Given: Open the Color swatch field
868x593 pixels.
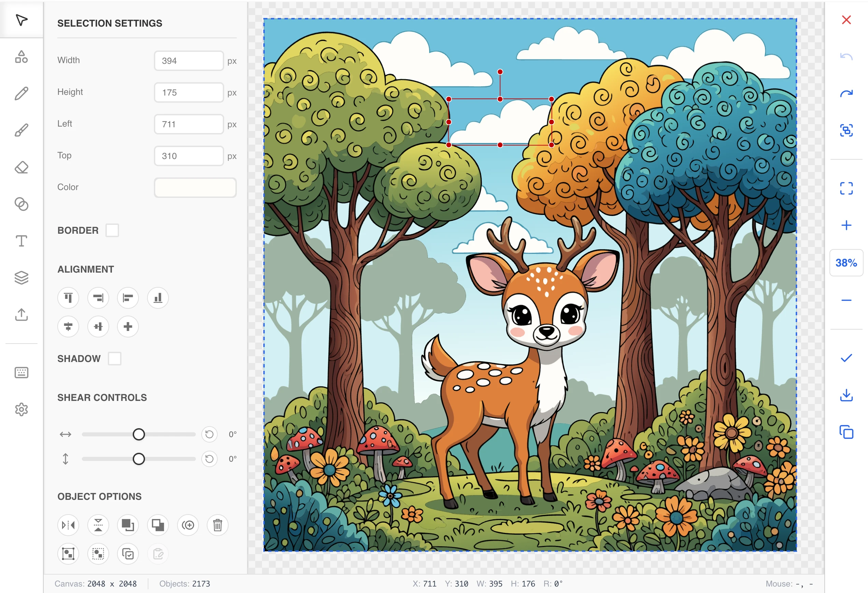Looking at the screenshot, I should (x=195, y=187).
